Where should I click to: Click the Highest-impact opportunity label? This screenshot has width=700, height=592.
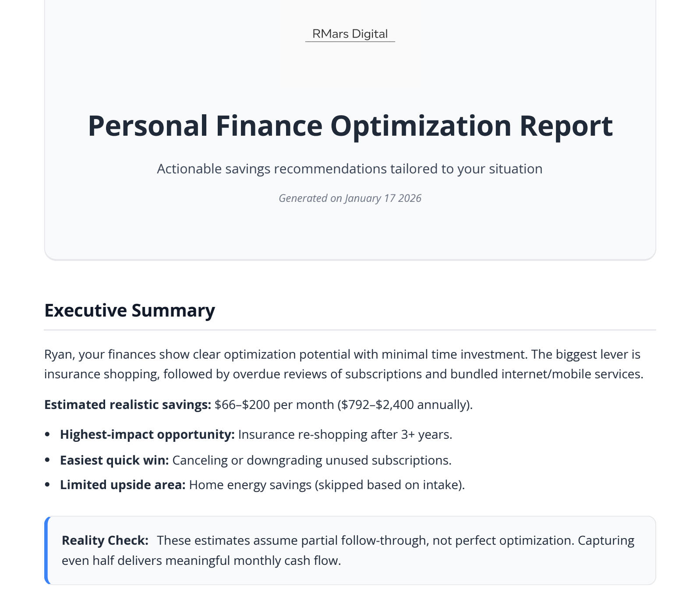(147, 434)
